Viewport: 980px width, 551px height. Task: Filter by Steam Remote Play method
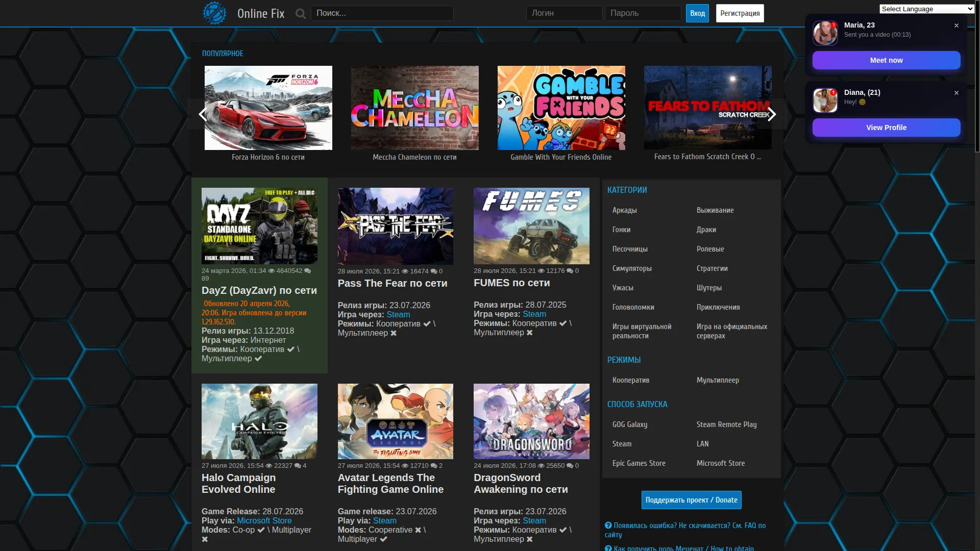coord(727,424)
